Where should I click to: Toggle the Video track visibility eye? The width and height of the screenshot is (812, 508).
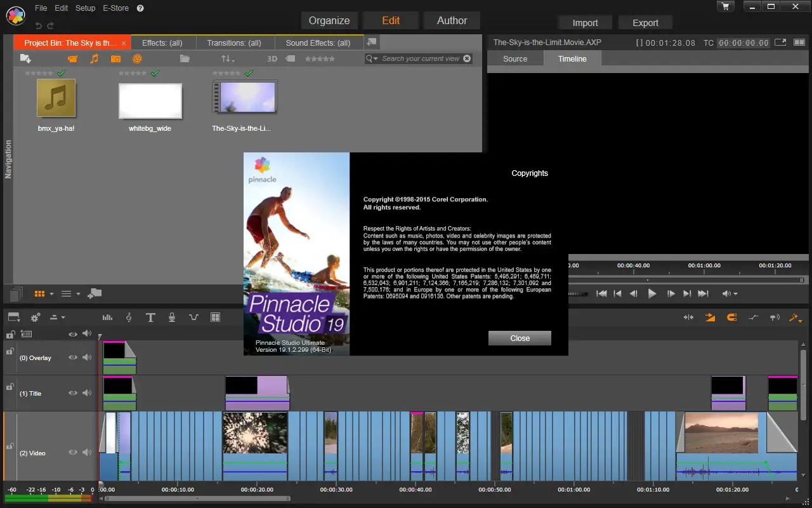click(x=73, y=453)
